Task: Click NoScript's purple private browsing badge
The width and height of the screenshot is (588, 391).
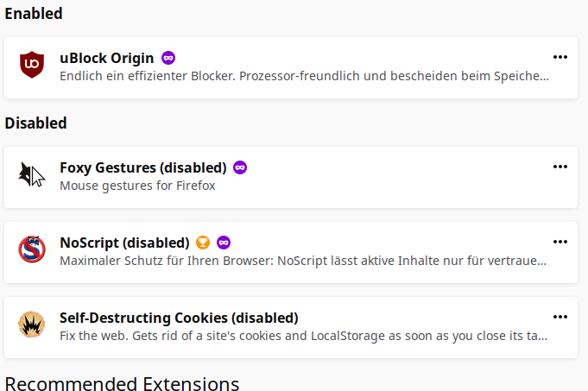Action: [224, 243]
